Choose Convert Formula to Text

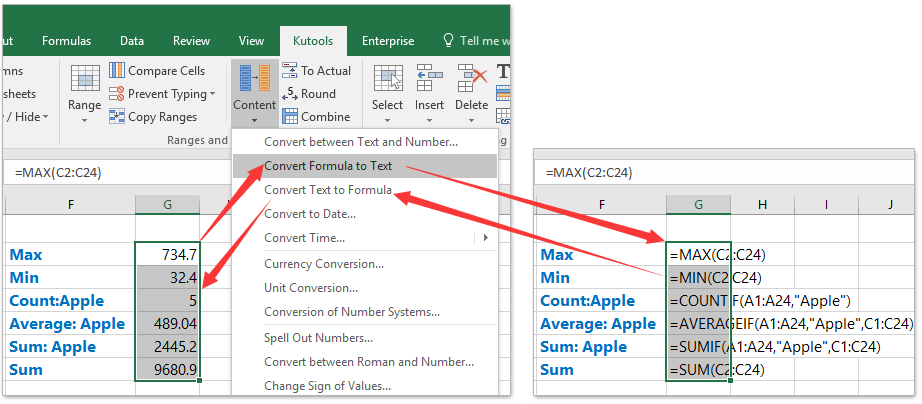coord(328,166)
